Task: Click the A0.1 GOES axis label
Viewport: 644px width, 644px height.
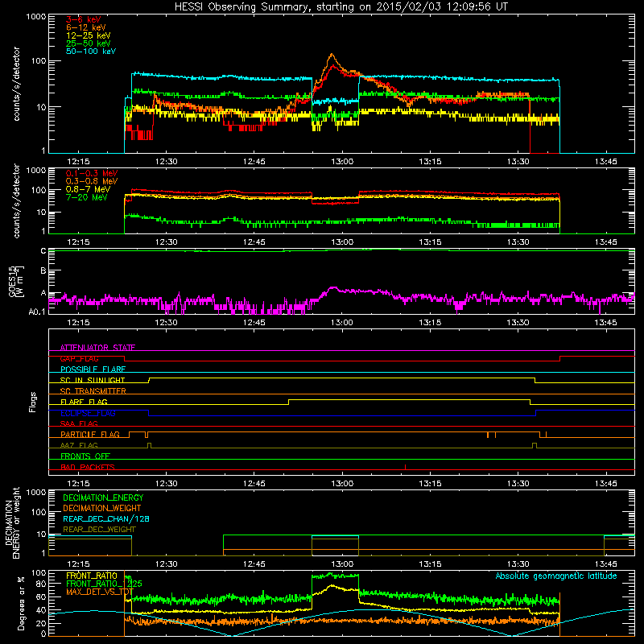Action: click(x=37, y=312)
